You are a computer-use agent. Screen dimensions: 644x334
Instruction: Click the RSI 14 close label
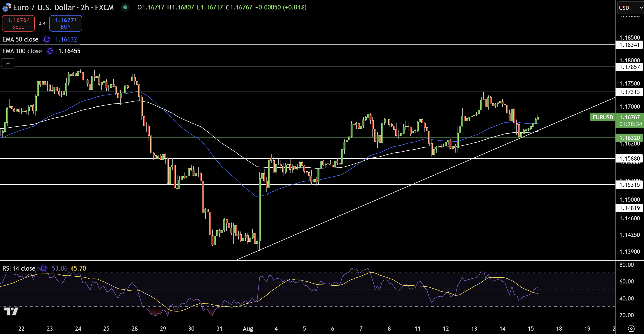click(x=19, y=268)
